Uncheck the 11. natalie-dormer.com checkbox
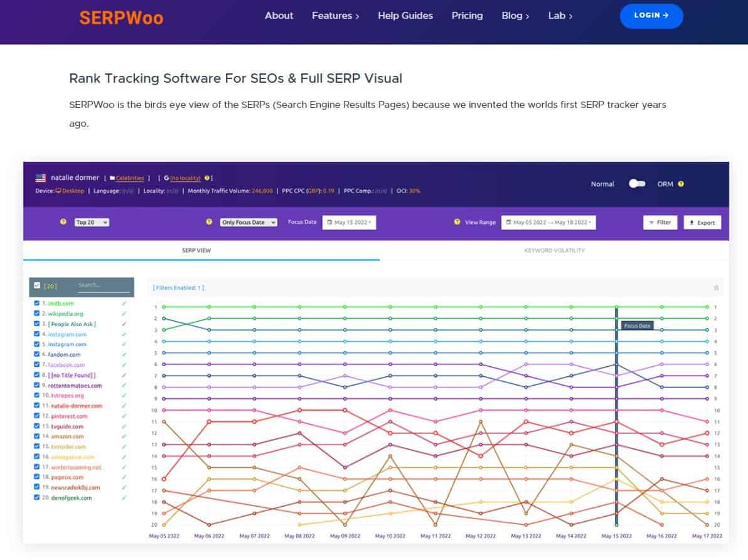The image size is (748, 560). (x=37, y=406)
